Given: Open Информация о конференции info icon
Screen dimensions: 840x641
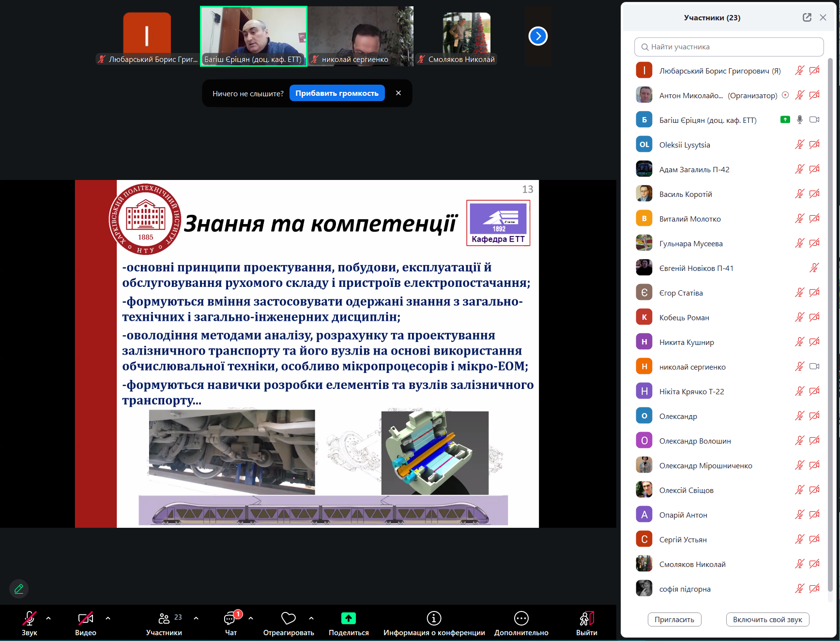Looking at the screenshot, I should click(x=434, y=618).
